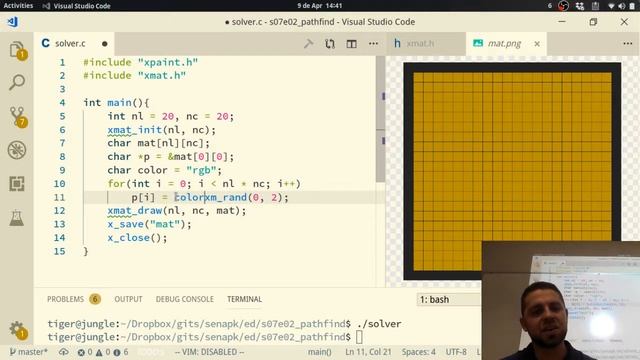Screen dimensions: 640x360
Task: Open the Test flask view
Action: coord(17,218)
